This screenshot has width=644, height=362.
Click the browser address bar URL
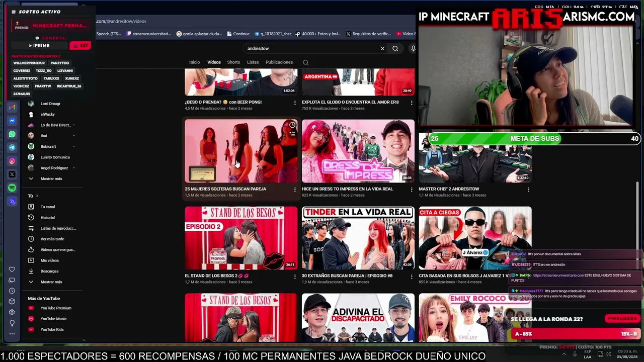[121, 21]
